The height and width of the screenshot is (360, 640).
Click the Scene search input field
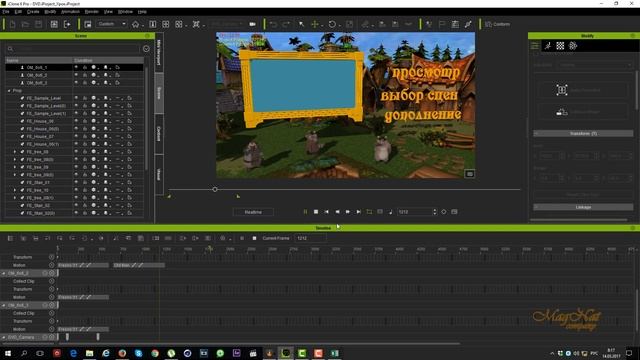[73, 49]
